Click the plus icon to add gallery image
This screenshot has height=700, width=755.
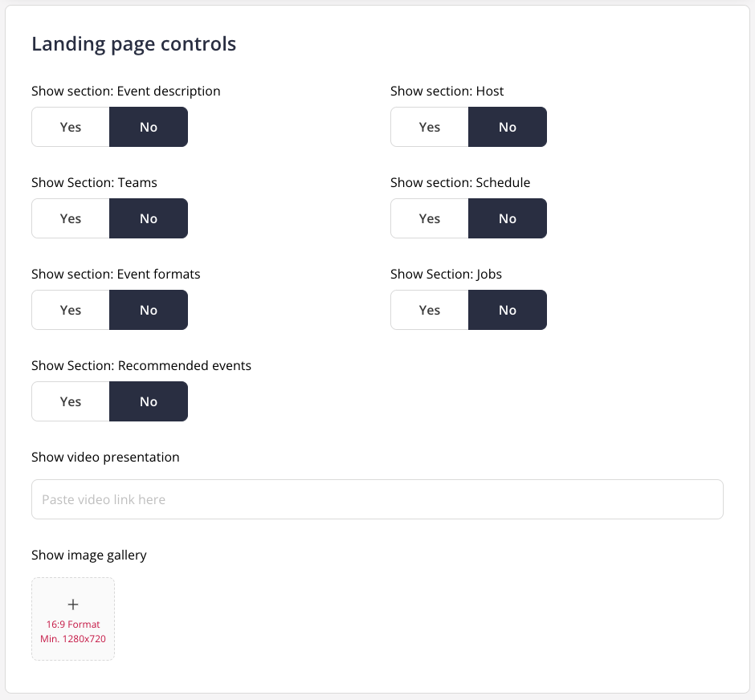coord(73,604)
